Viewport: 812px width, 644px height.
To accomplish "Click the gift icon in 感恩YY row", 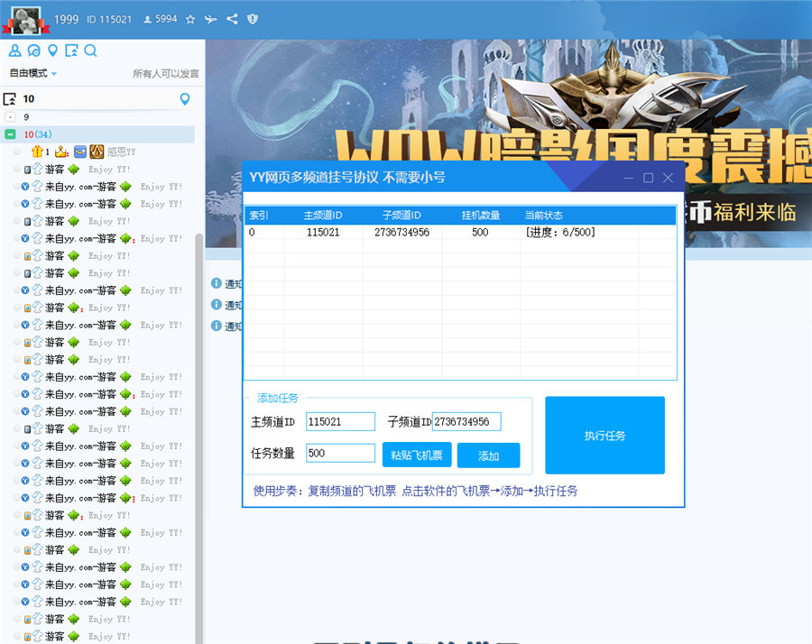I will (x=37, y=152).
